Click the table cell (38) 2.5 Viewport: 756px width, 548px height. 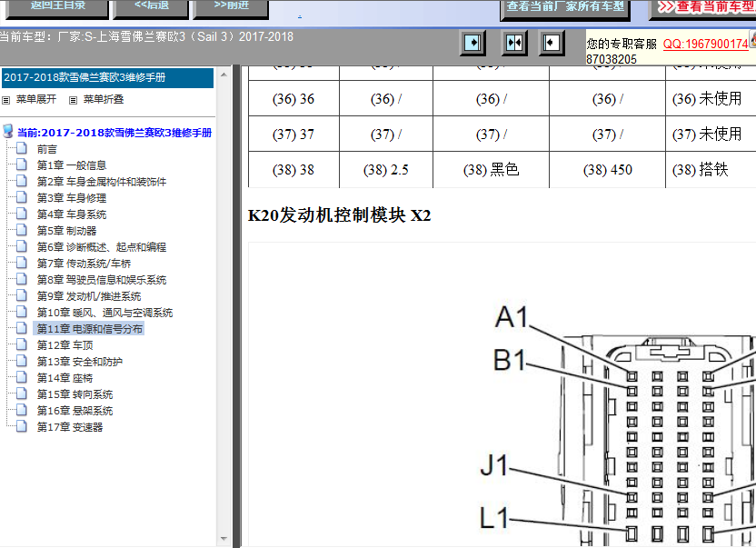click(x=385, y=169)
